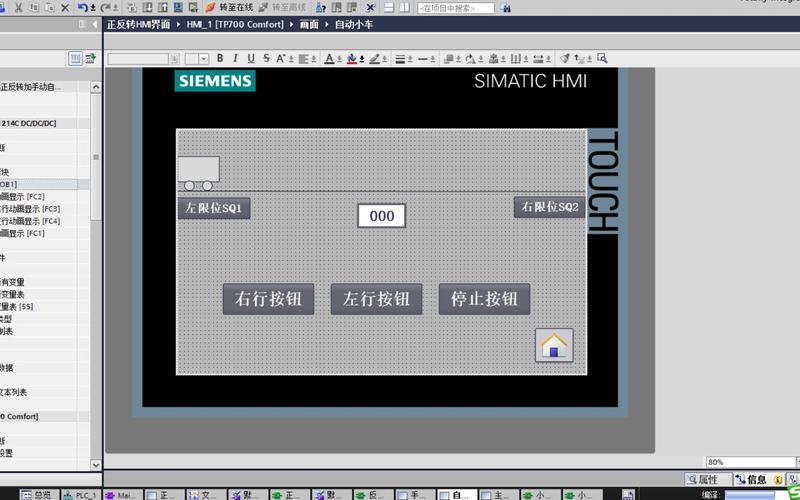This screenshot has height=500, width=800.
Task: Select the 右行按钮 button
Action: point(268,299)
